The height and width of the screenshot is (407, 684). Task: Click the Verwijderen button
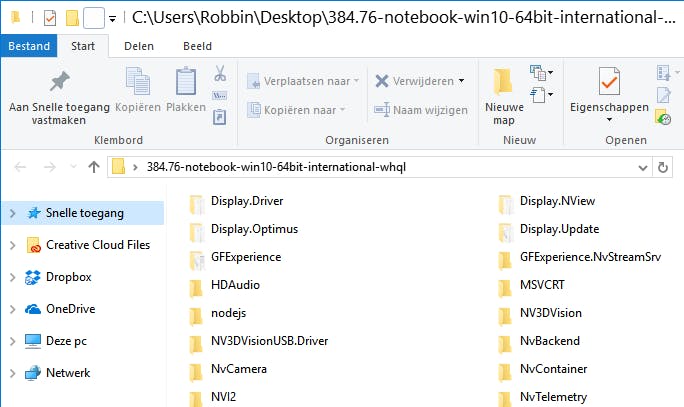point(414,81)
